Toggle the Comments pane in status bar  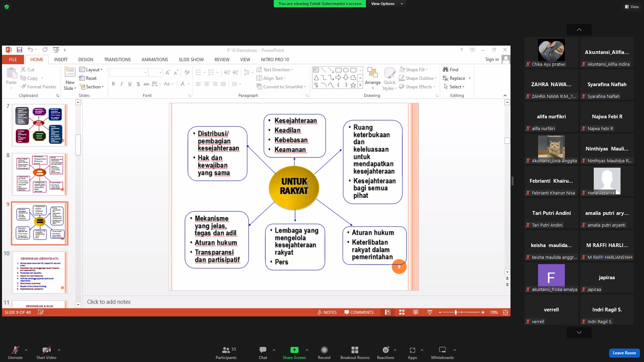[359, 312]
